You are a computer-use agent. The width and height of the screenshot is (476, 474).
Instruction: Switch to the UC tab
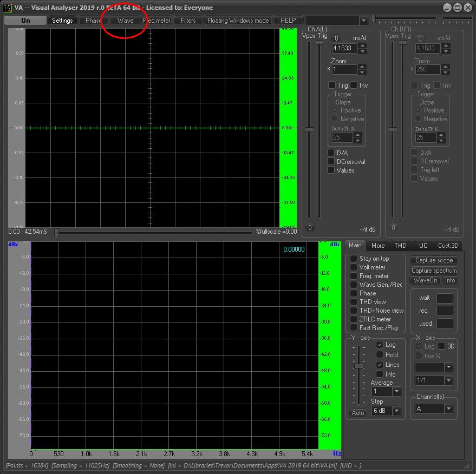pos(423,245)
